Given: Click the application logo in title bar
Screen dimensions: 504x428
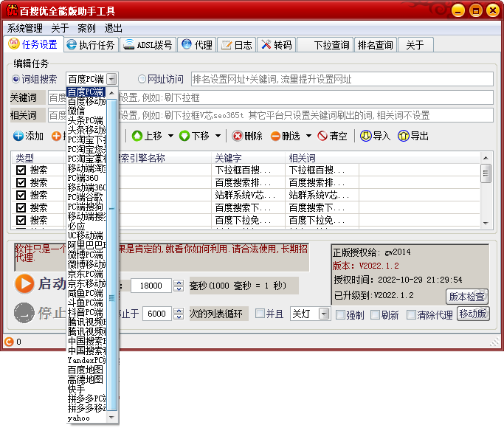Looking at the screenshot, I should pos(12,10).
